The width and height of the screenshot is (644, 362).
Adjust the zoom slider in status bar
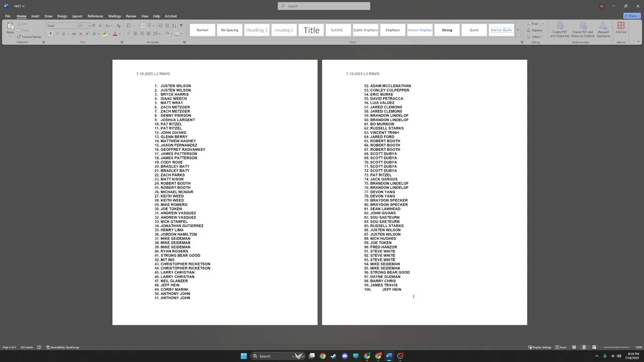[x=616, y=347]
